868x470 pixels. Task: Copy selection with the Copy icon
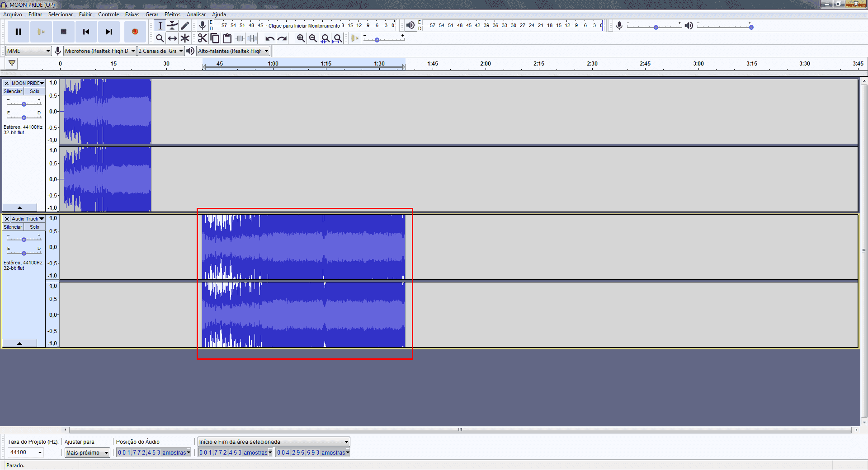[215, 38]
